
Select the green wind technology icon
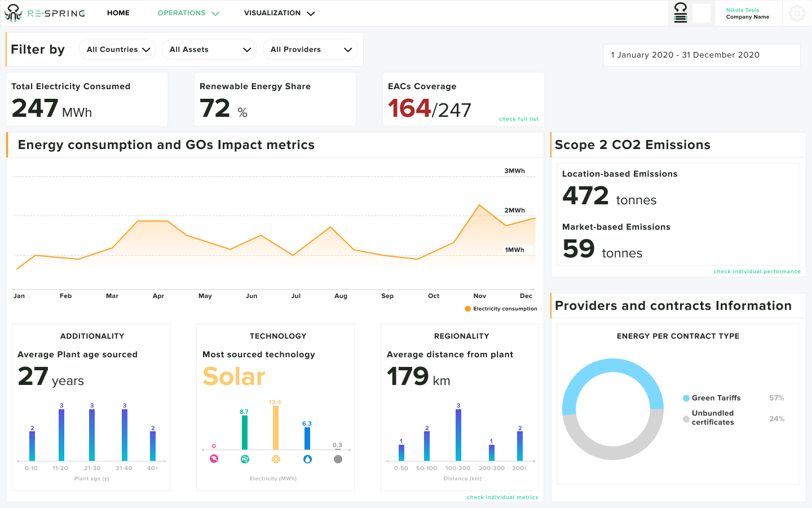245,459
